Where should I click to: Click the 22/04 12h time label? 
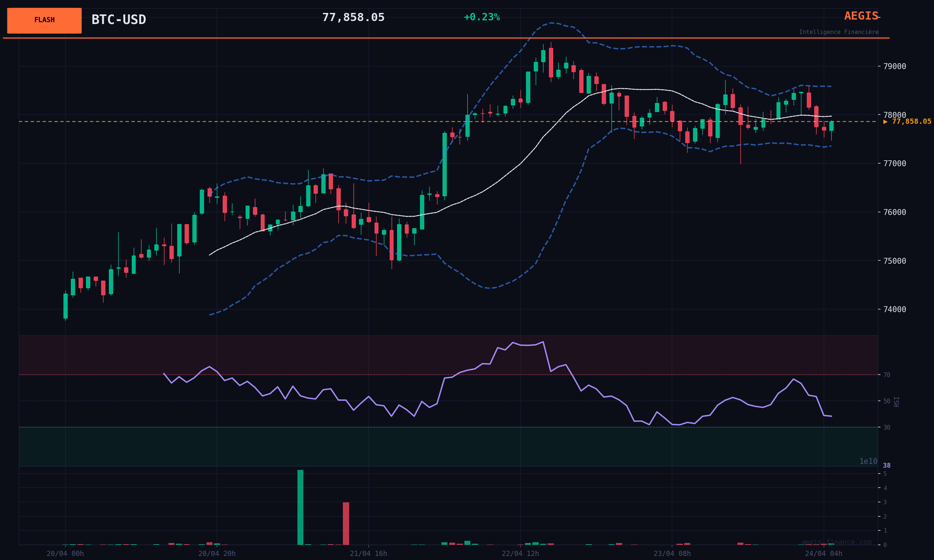click(520, 554)
